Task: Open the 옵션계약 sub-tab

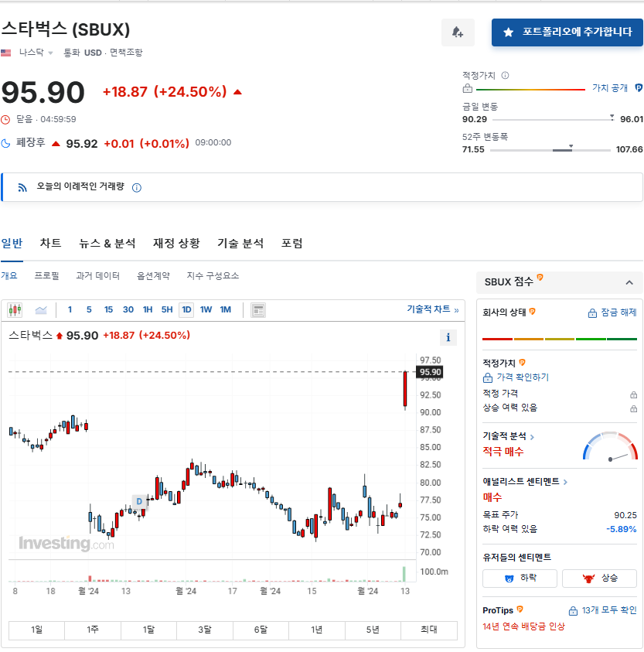Action: [153, 275]
